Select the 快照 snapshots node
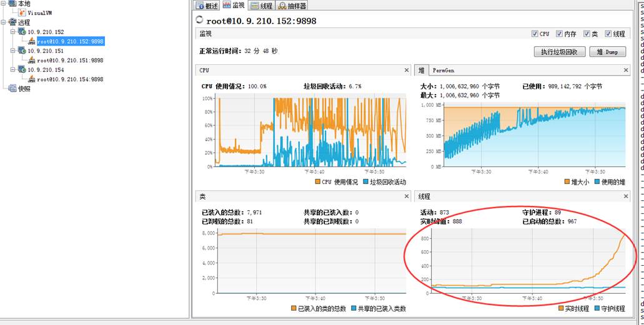The height and width of the screenshot is (325, 644). [24, 89]
